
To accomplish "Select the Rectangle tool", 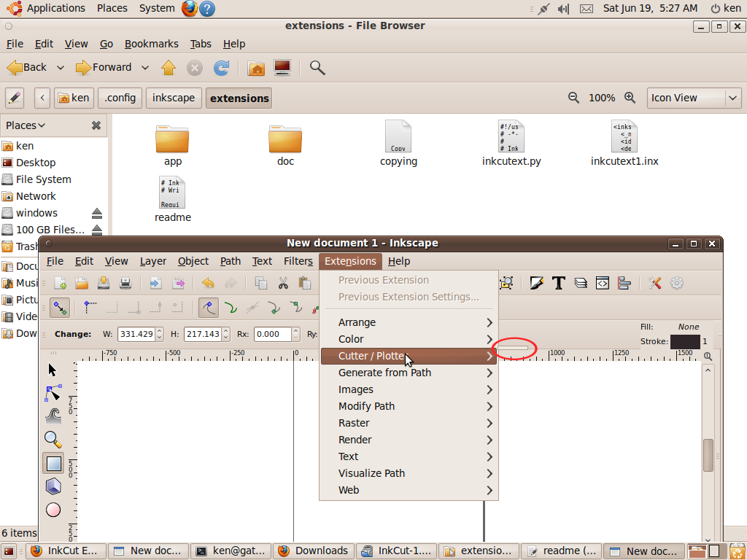I will 53,463.
